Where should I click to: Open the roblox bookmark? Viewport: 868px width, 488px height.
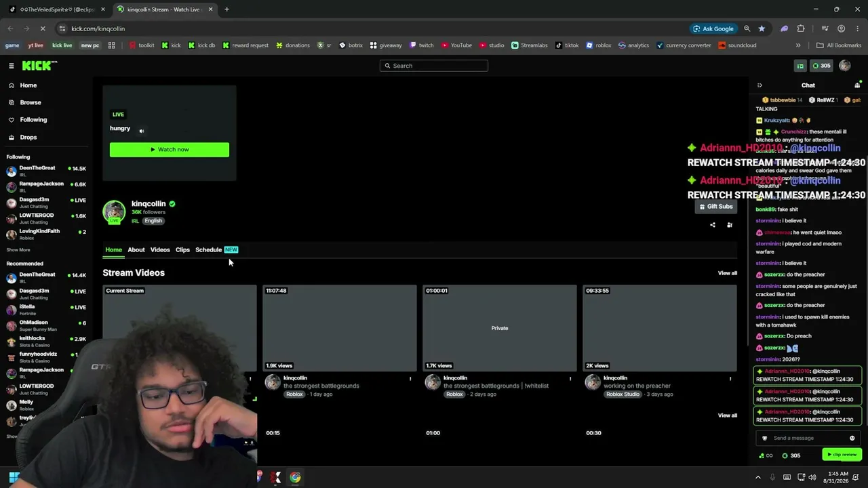(599, 45)
